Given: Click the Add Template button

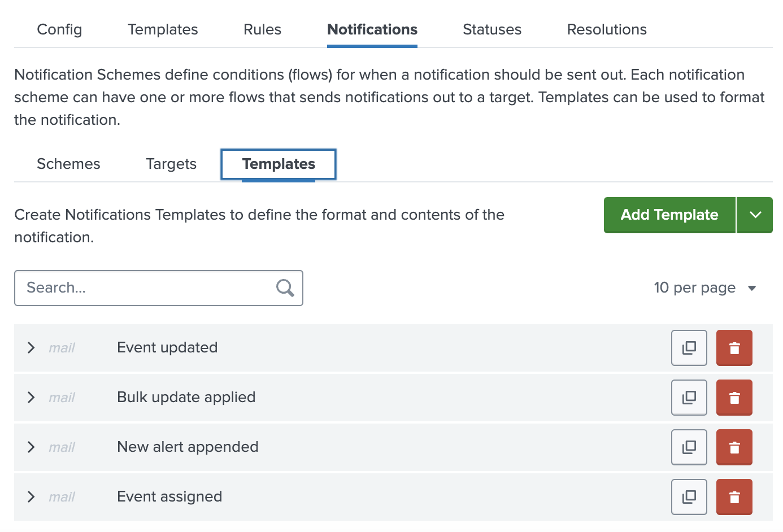Looking at the screenshot, I should (x=669, y=215).
